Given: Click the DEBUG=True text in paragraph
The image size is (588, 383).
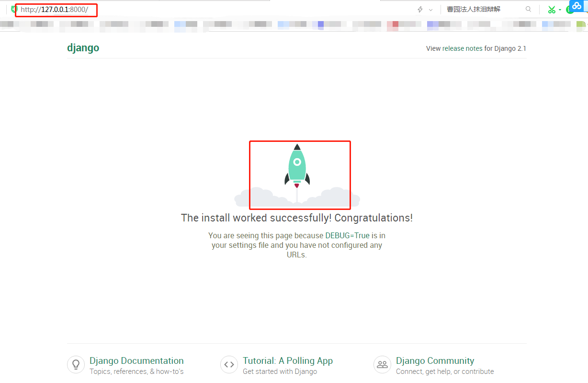Looking at the screenshot, I should click(348, 236).
